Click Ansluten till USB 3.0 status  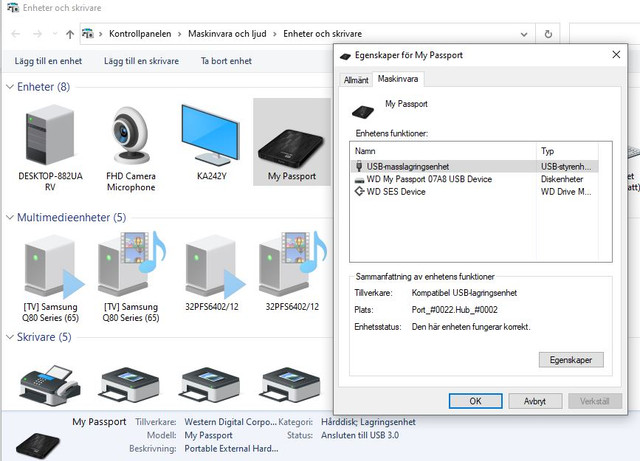pyautogui.click(x=360, y=435)
